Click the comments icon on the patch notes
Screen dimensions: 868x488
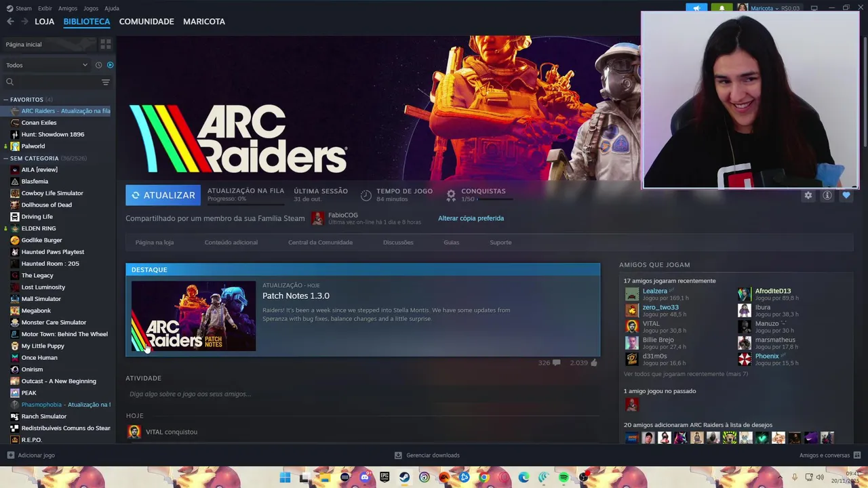(x=557, y=363)
